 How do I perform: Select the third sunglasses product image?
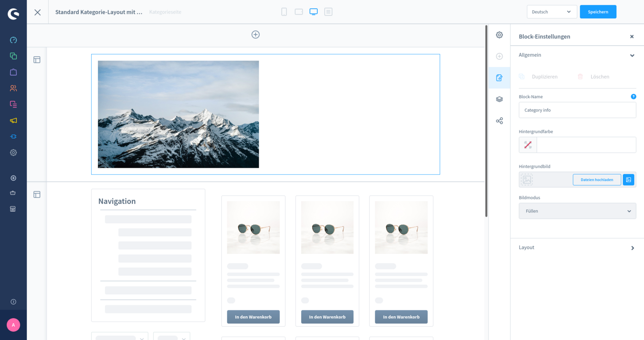tap(401, 228)
